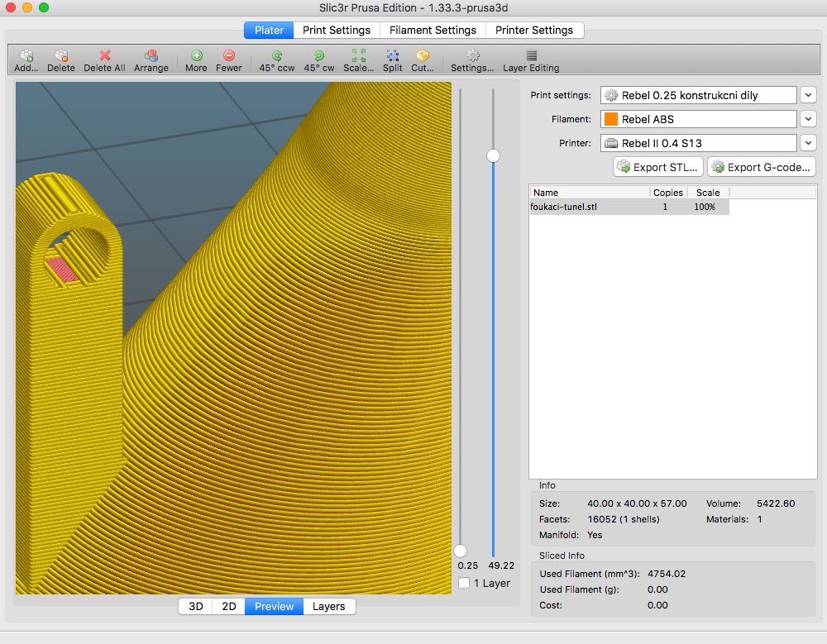Expand the Print settings preset dropdown
The image size is (827, 644).
[x=808, y=95]
